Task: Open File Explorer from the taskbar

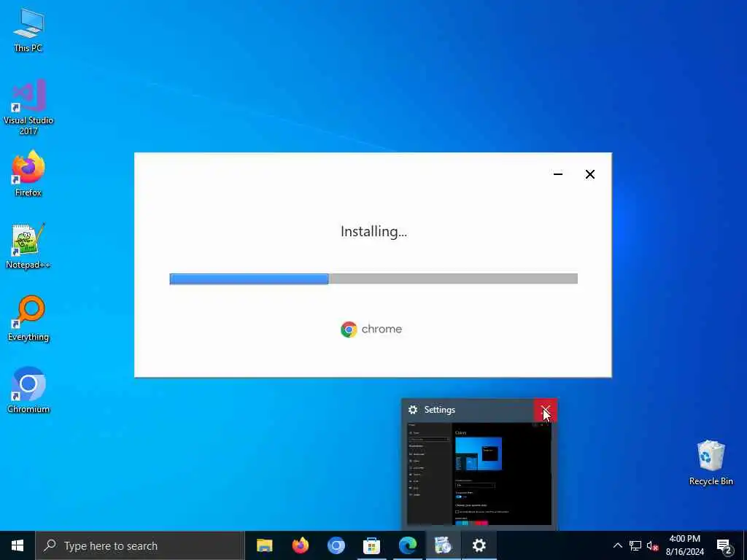Action: coord(264,545)
